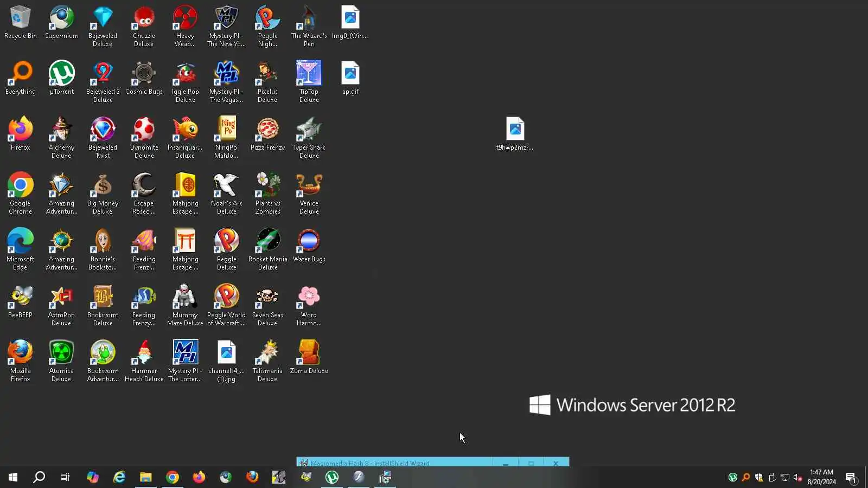Select the Microsoft Edge desktop shortcut
Viewport: 868px width, 488px height.
[x=21, y=249]
